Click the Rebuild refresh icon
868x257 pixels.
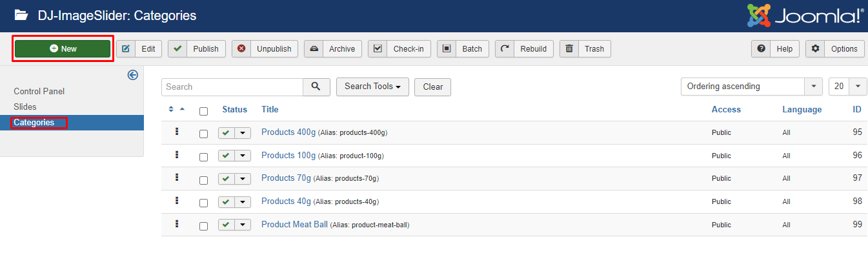click(505, 48)
